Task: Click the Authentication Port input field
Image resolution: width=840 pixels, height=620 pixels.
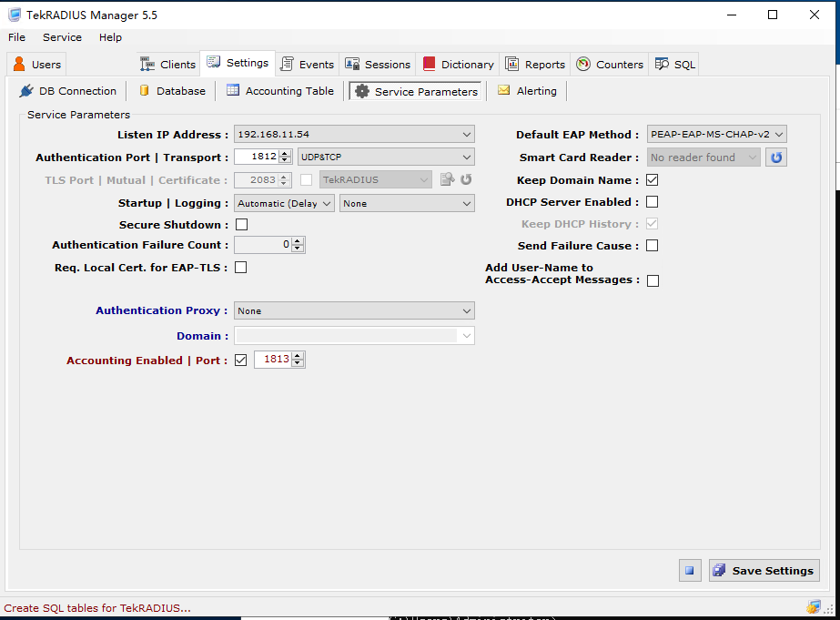Action: pos(258,157)
